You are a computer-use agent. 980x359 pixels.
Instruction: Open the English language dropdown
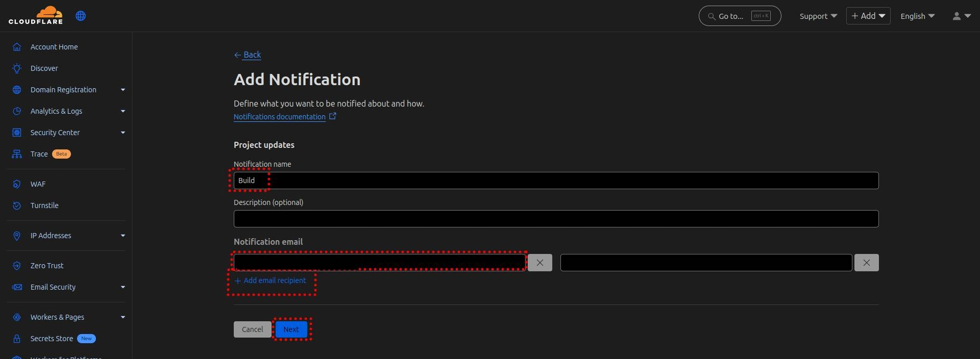(x=917, y=16)
